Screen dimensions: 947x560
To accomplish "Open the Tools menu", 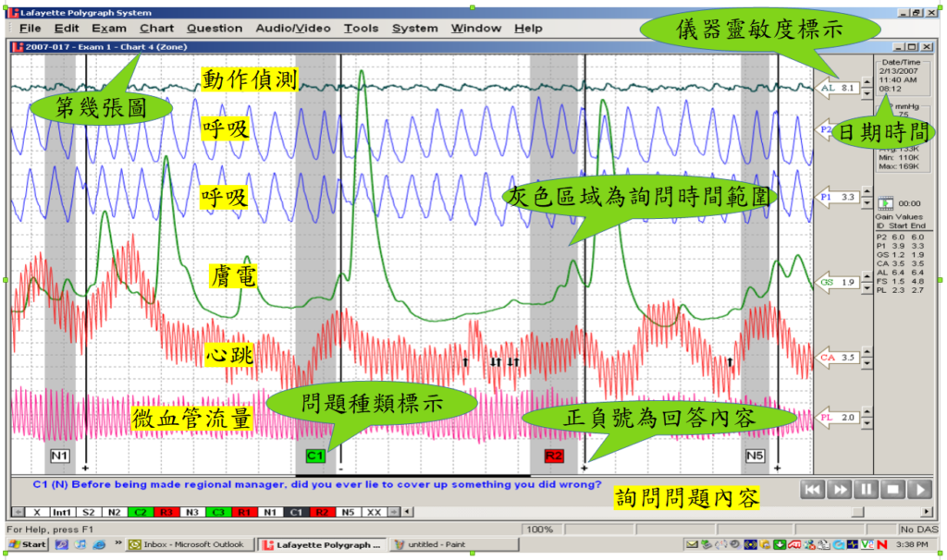I will click(x=361, y=28).
